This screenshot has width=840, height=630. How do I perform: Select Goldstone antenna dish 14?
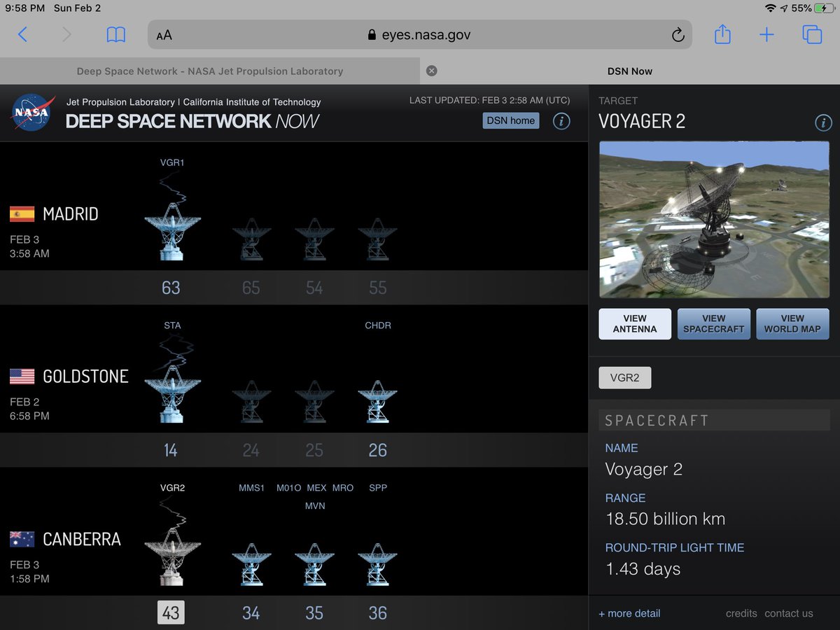coord(172,393)
